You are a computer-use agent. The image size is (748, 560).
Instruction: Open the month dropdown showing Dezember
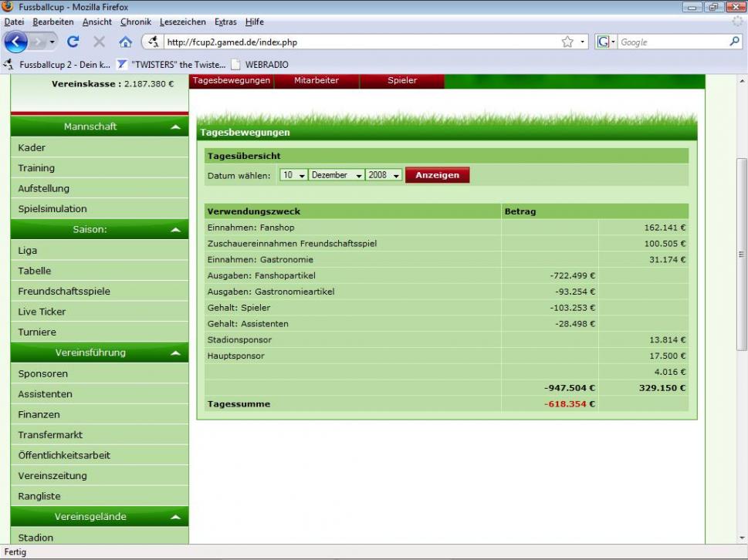click(336, 175)
